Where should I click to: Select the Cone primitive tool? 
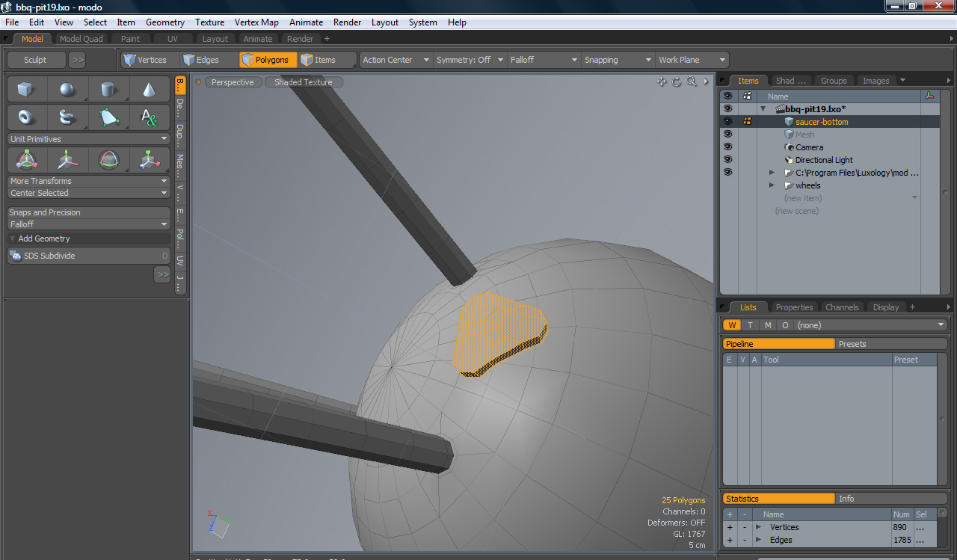(x=149, y=90)
